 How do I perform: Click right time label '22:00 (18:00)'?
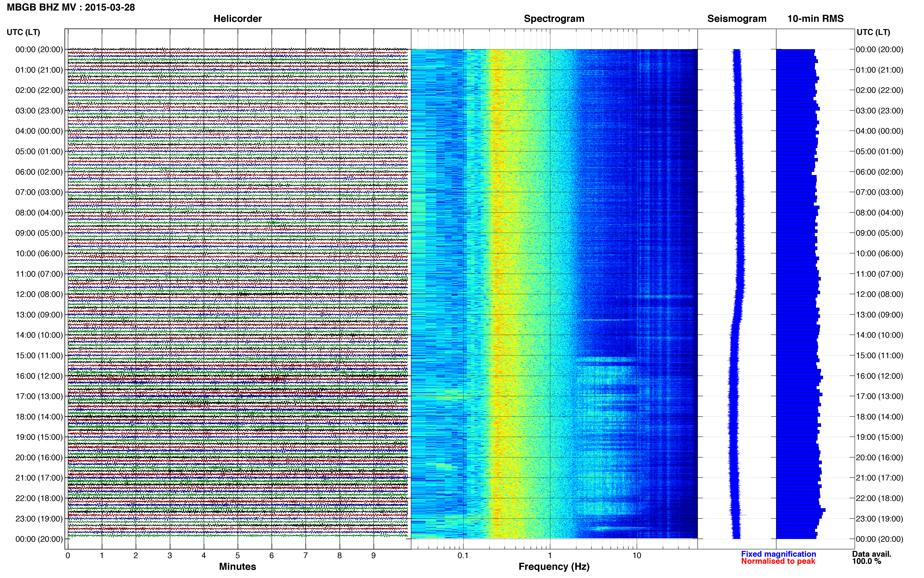pyautogui.click(x=879, y=498)
